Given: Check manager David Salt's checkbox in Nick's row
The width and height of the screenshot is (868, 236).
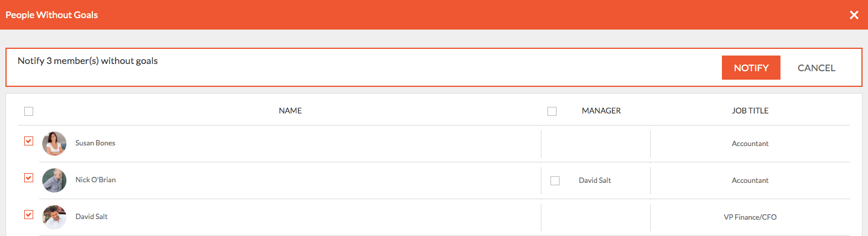Looking at the screenshot, I should pyautogui.click(x=555, y=180).
